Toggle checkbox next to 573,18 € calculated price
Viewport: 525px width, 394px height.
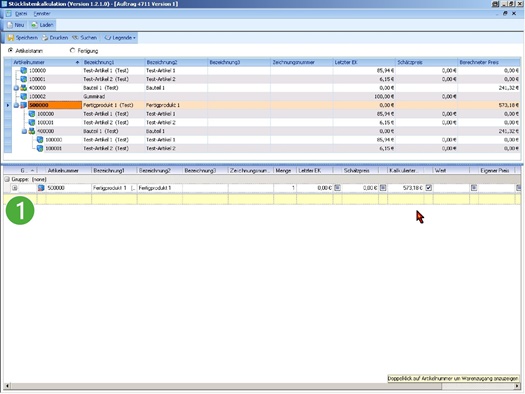pyautogui.click(x=429, y=188)
